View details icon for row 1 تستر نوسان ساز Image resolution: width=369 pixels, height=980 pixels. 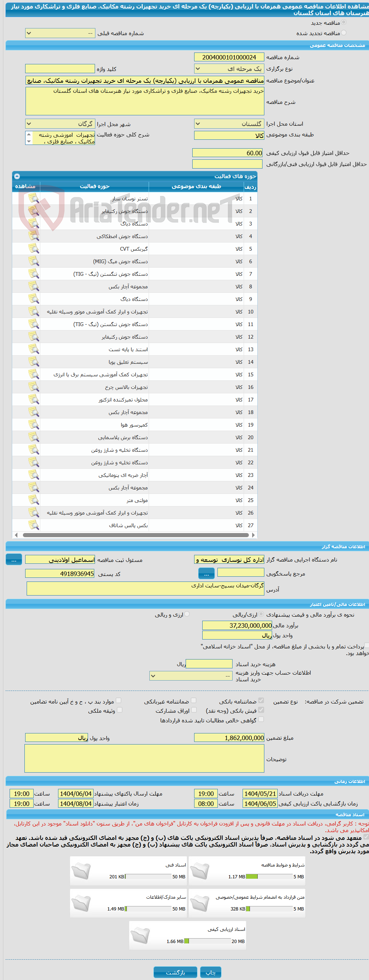[34, 198]
